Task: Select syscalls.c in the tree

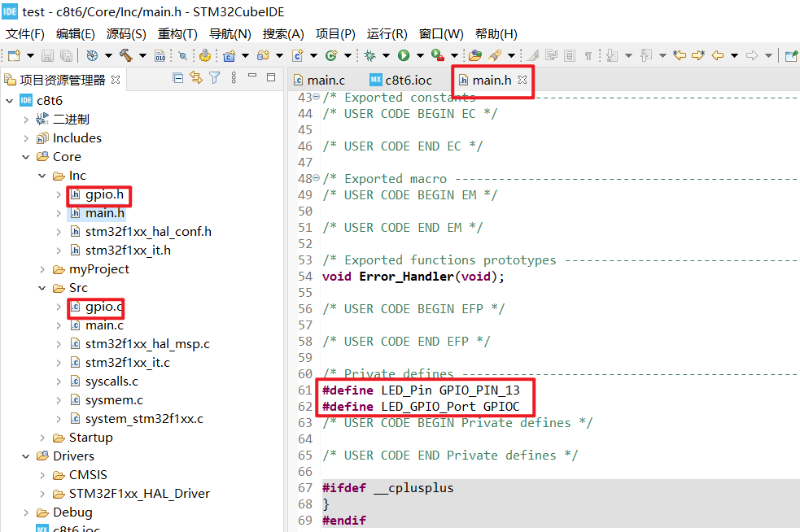Action: [x=111, y=382]
